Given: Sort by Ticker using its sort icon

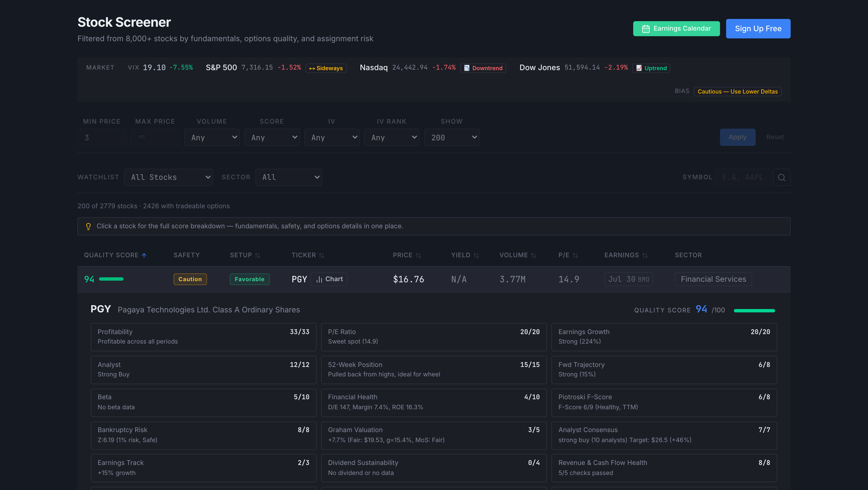Looking at the screenshot, I should [x=322, y=255].
